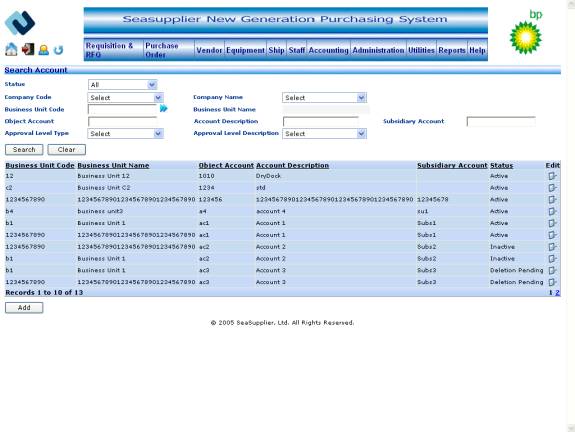Go to the Home icon
The height and width of the screenshot is (432, 575).
coord(11,49)
